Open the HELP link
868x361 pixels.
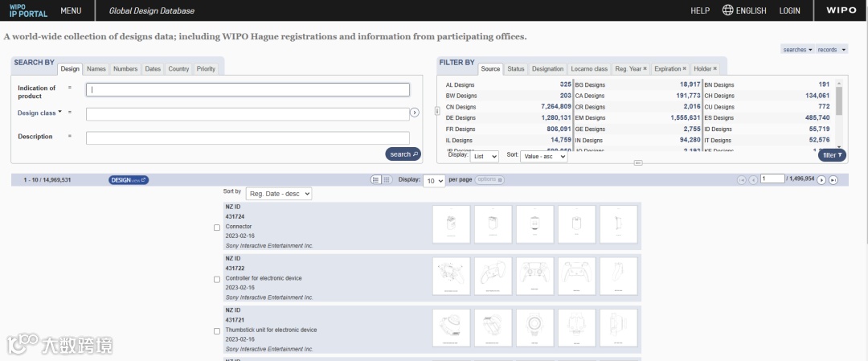coord(700,10)
